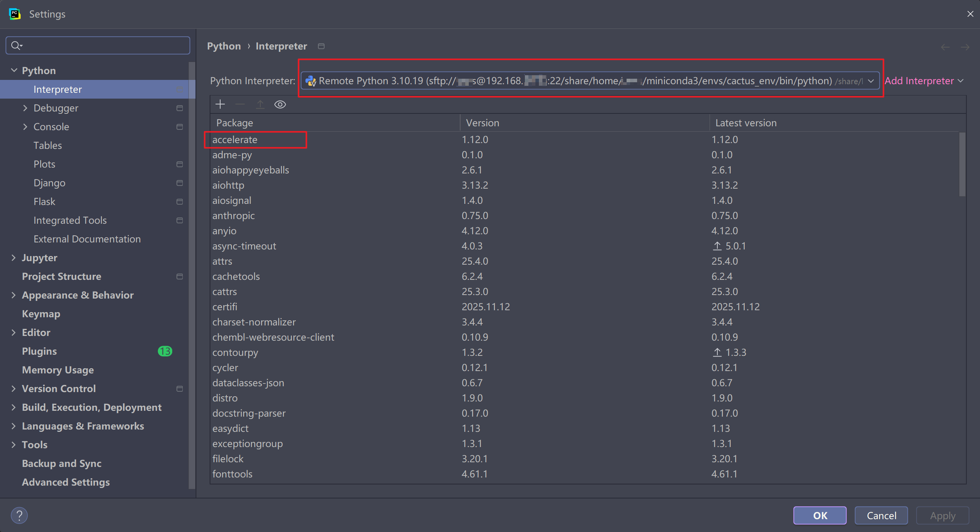Collapse the Python settings group
Image resolution: width=980 pixels, height=532 pixels.
point(14,71)
